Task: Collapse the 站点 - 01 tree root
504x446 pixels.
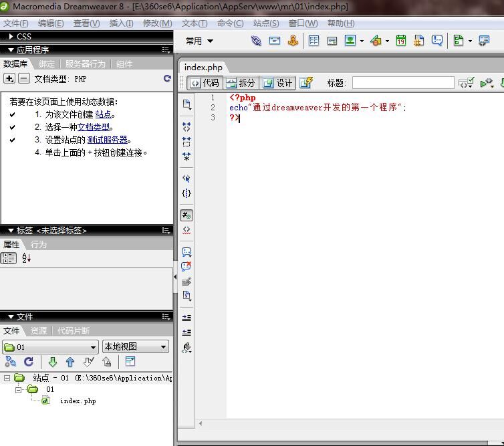Action: click(7, 378)
